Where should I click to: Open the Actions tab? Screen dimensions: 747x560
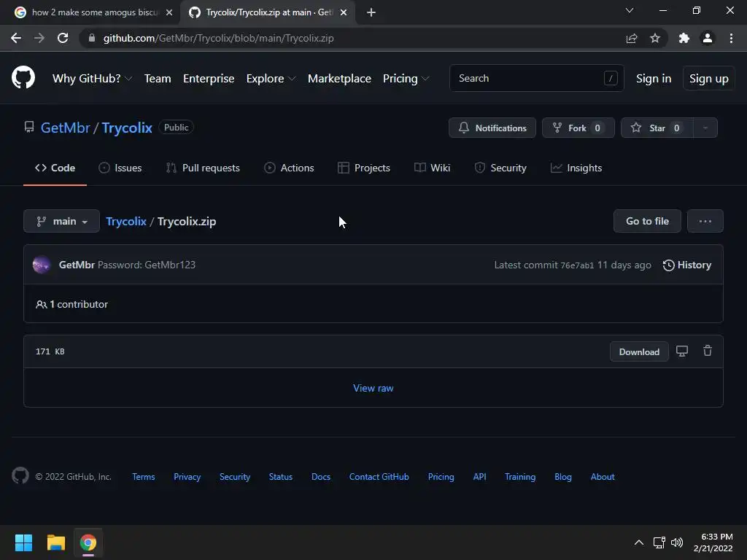tap(289, 168)
